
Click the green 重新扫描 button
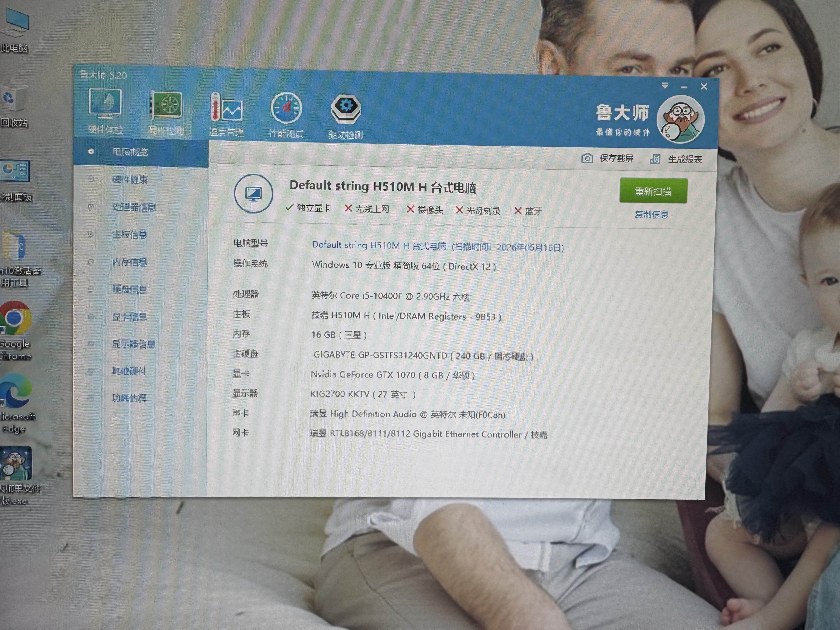pos(653,191)
